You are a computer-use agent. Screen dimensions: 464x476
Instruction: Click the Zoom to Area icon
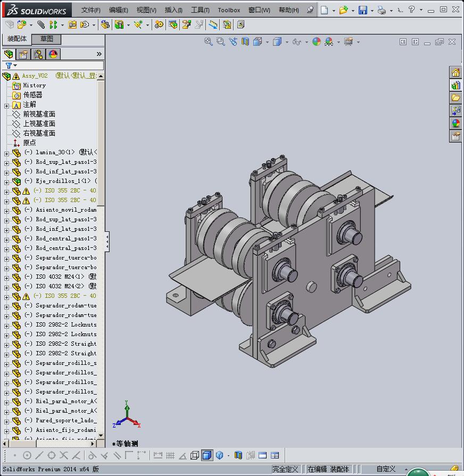(x=221, y=41)
